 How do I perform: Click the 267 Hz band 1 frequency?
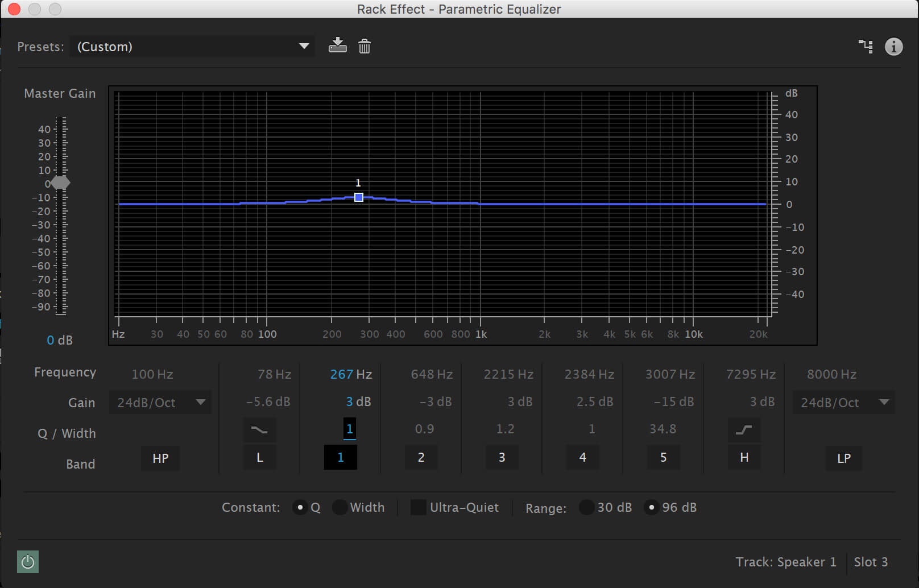351,374
